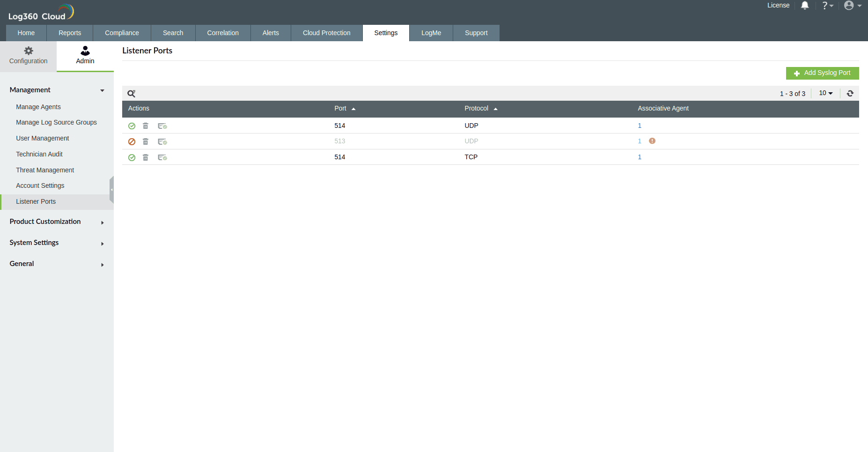Click the Add Syslog Port button
The width and height of the screenshot is (868, 452).
822,73
